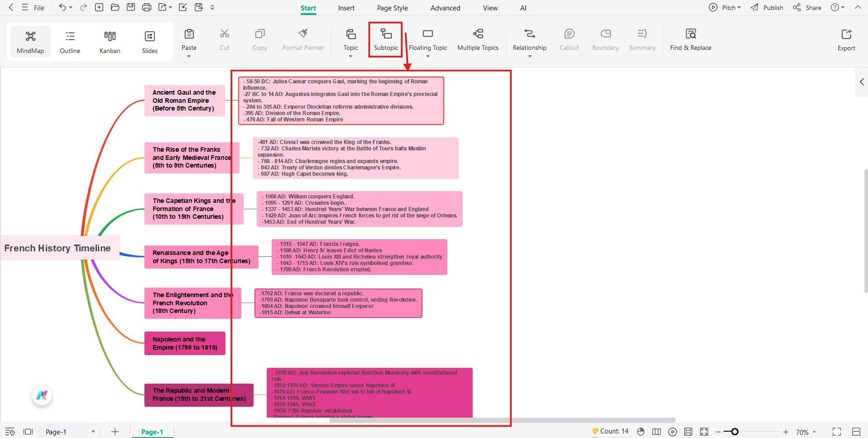868x438 pixels.
Task: Insert a Summary bracket
Action: [x=642, y=40]
